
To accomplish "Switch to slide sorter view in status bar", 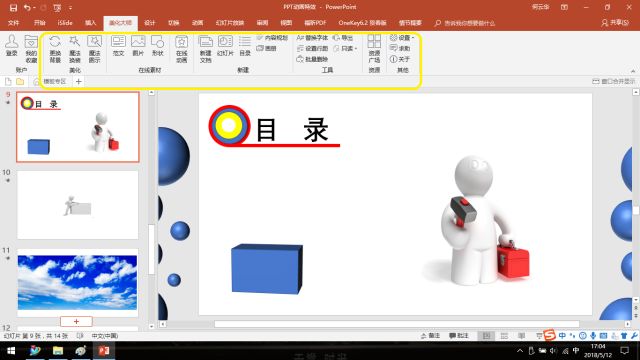I will pyautogui.click(x=504, y=336).
